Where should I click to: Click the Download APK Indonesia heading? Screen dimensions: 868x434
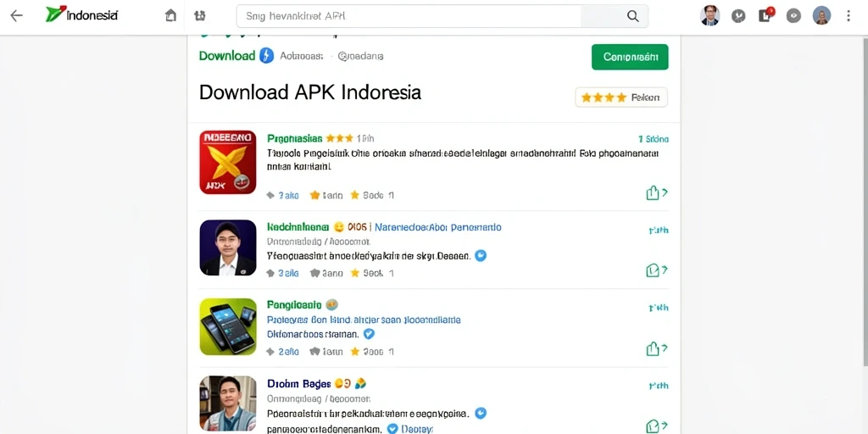coord(310,92)
